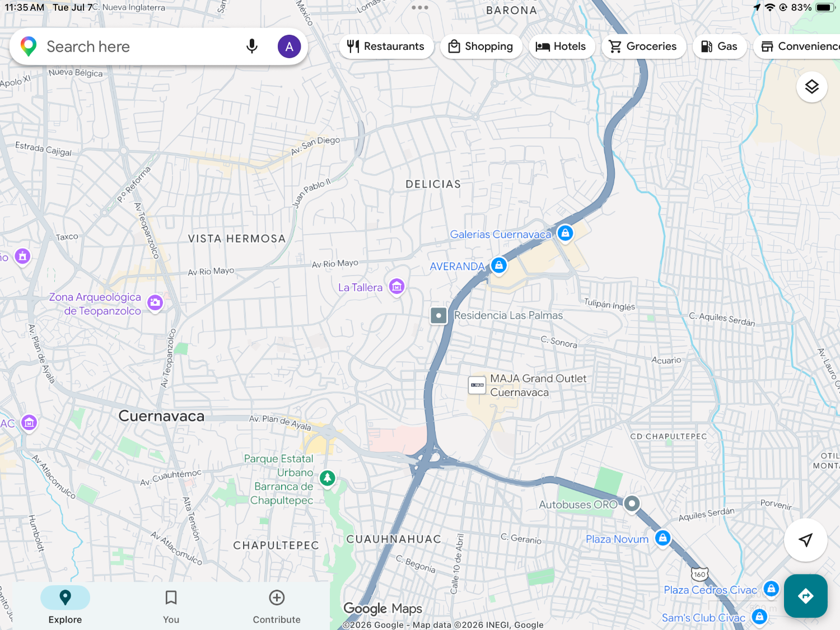Tap the Groceries category chip
This screenshot has height=630, width=840.
pos(643,46)
